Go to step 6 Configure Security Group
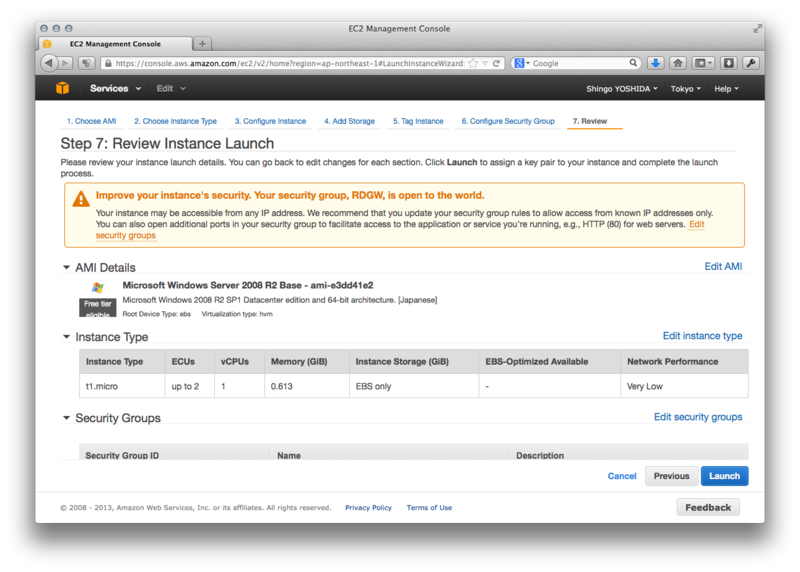The height and width of the screenshot is (572, 800). pos(508,121)
